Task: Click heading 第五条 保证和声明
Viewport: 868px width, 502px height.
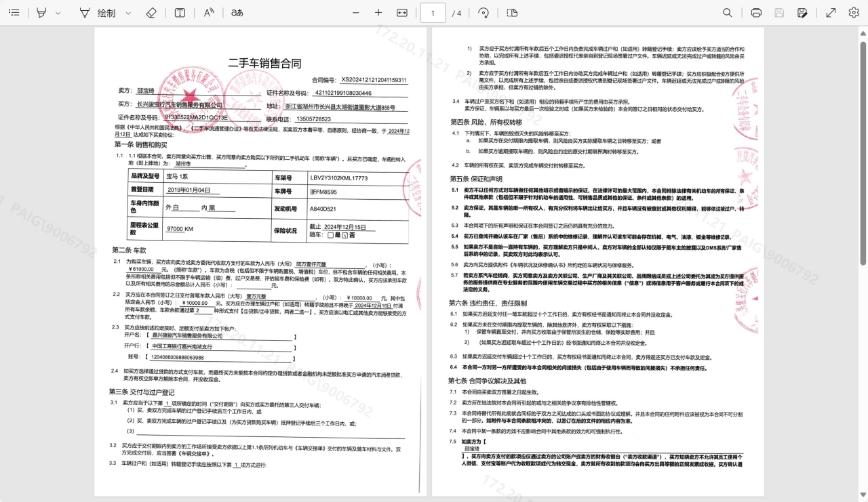Action: tap(476, 179)
